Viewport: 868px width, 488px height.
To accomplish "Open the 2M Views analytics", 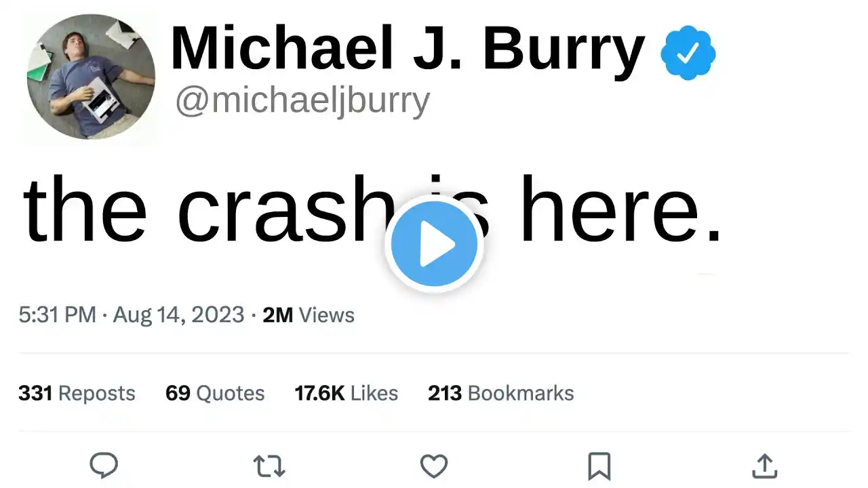I will [x=309, y=315].
